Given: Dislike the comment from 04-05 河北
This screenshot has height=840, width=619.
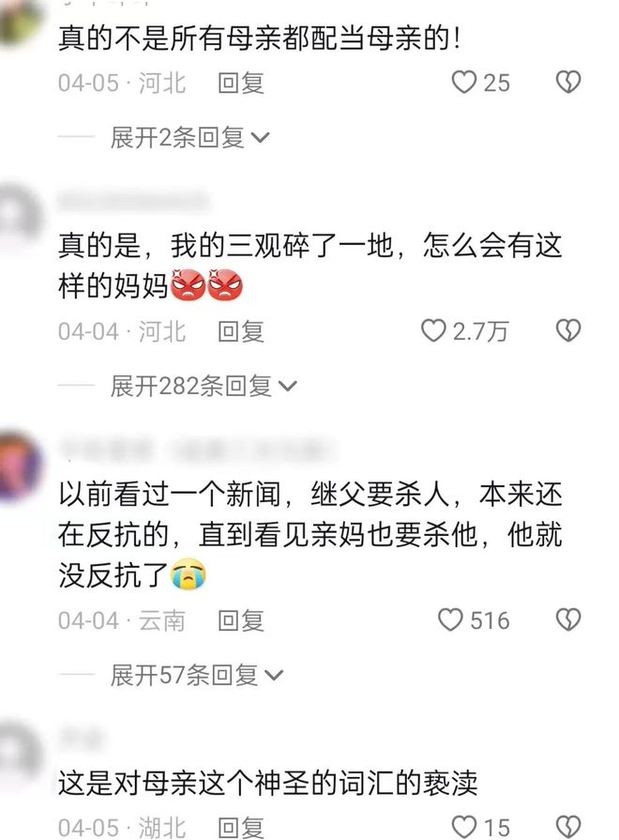Looking at the screenshot, I should tap(568, 83).
